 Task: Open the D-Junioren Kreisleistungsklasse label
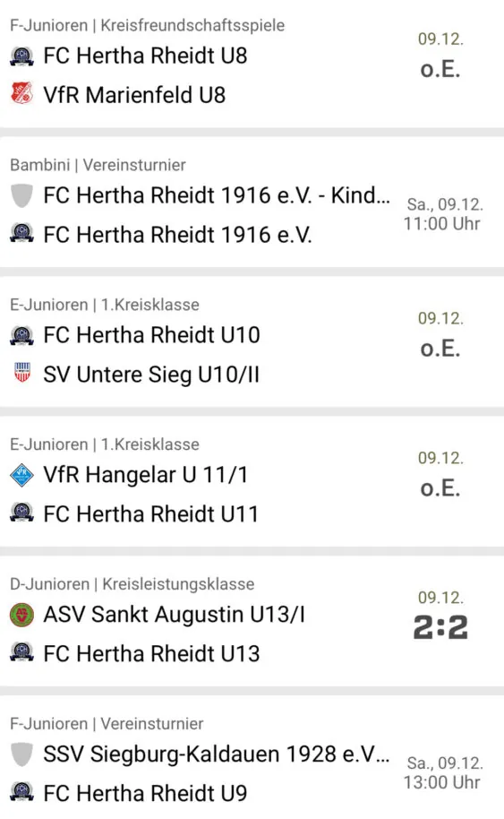click(132, 584)
